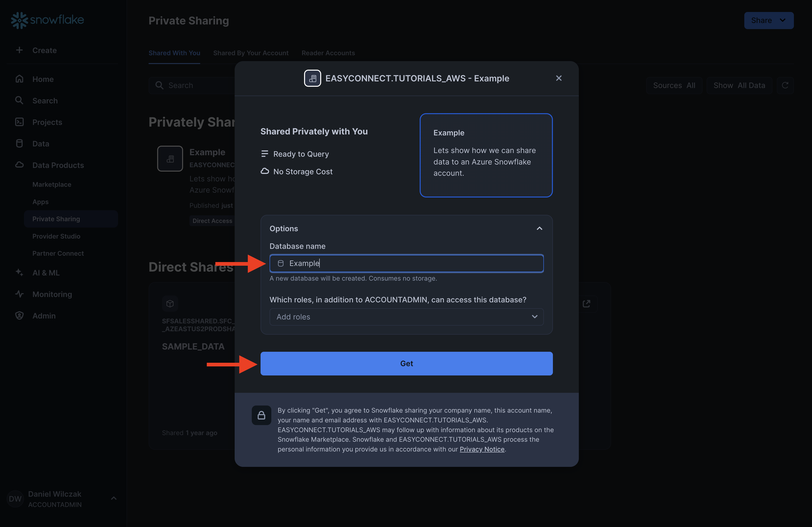Viewport: 812px width, 527px height.
Task: Expand the Daniel Wilczak account menu
Action: tap(114, 499)
